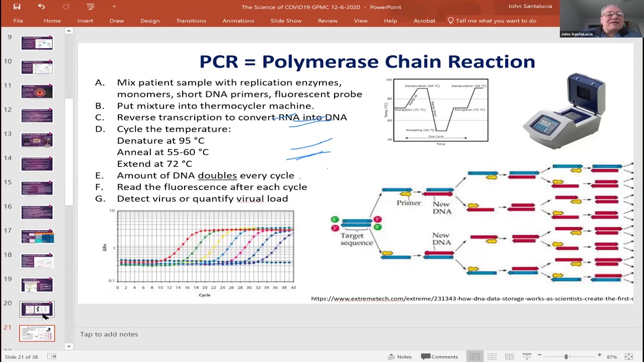Click the Save icon in quick access toolbar

click(17, 7)
